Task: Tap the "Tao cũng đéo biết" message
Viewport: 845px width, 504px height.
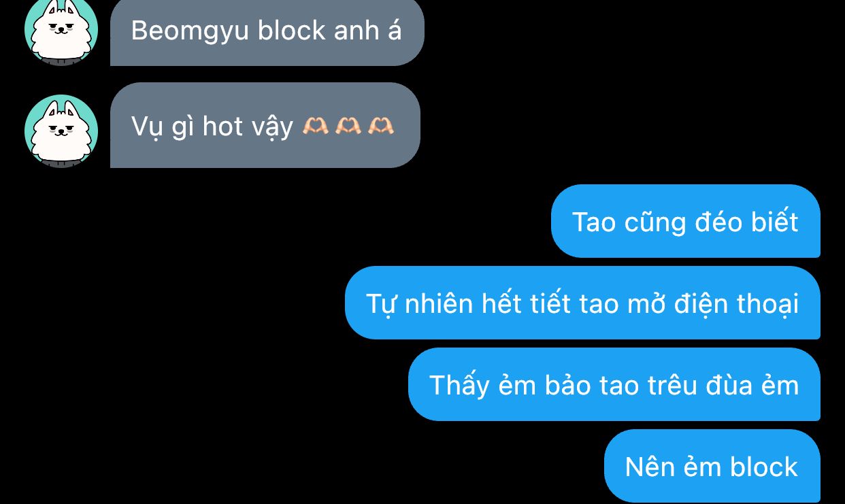Action: click(x=686, y=221)
